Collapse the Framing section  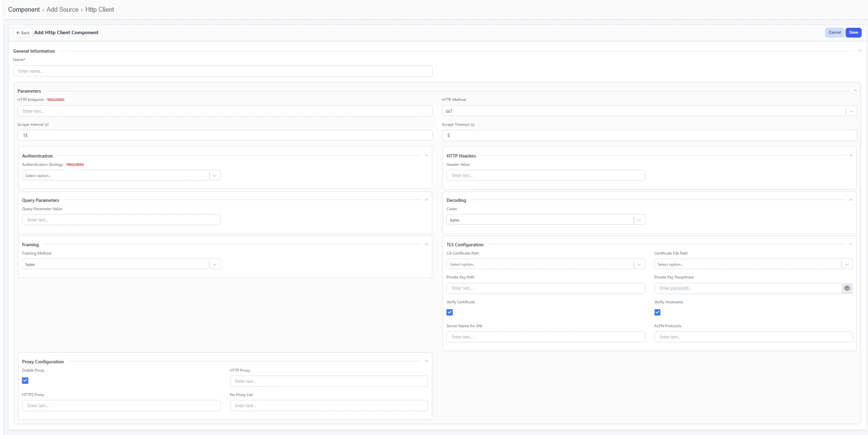pyautogui.click(x=426, y=244)
